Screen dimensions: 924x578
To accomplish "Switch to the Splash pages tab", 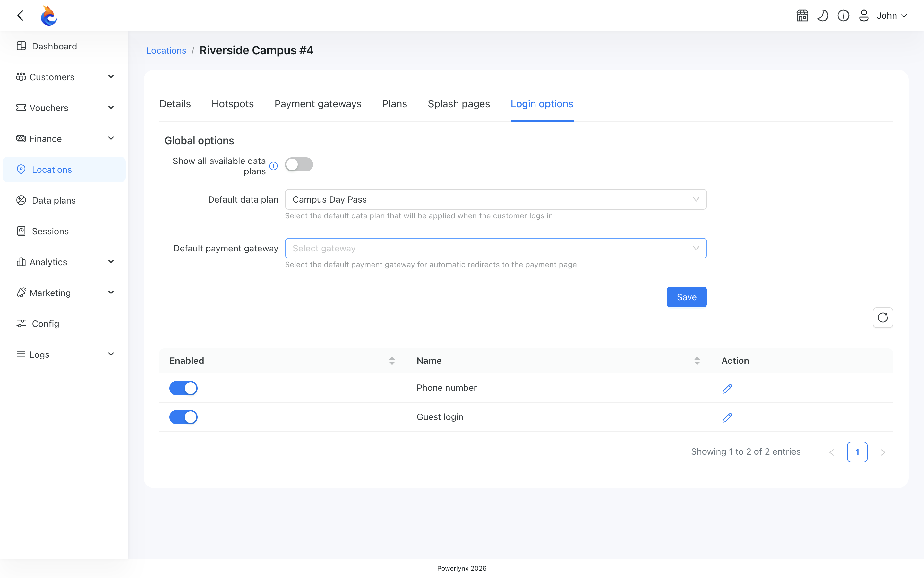I will (x=458, y=104).
